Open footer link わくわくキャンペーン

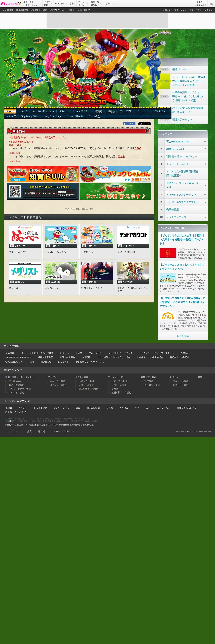click(x=16, y=412)
